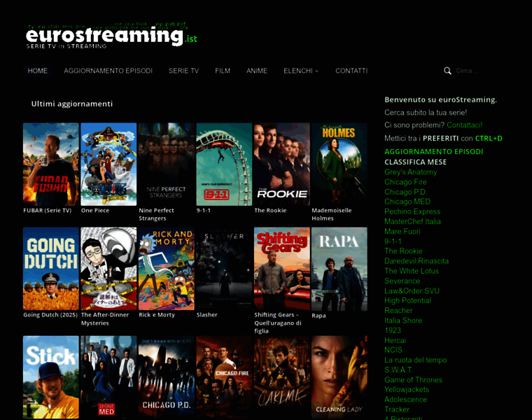Viewport: 532px width, 420px height.
Task: Open the CONTATTI menu item
Action: (x=351, y=71)
